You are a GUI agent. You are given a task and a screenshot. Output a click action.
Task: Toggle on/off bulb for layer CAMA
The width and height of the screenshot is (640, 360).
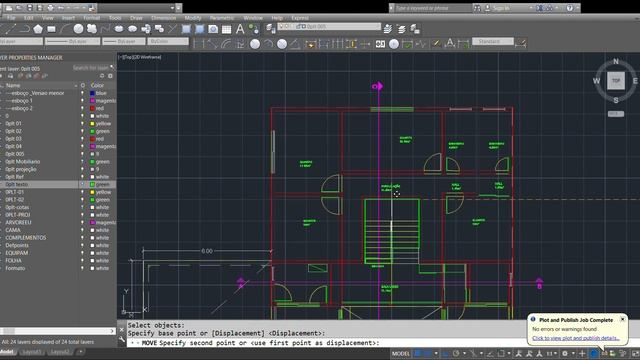82,230
